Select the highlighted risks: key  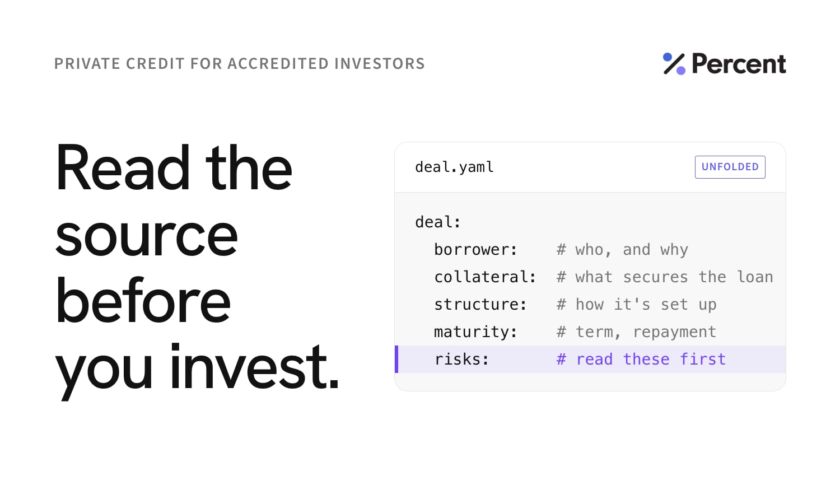[462, 359]
